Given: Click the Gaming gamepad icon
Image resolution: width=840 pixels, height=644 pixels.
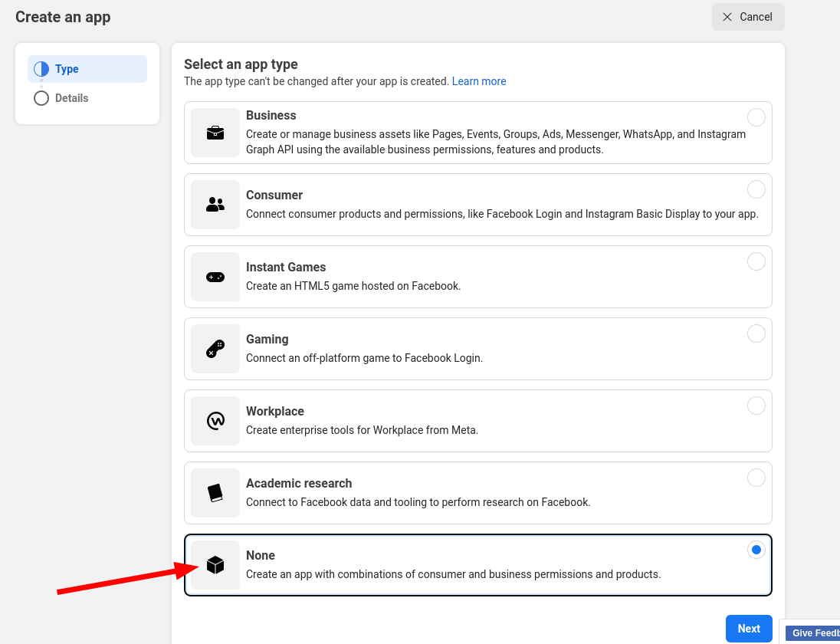Looking at the screenshot, I should (215, 349).
